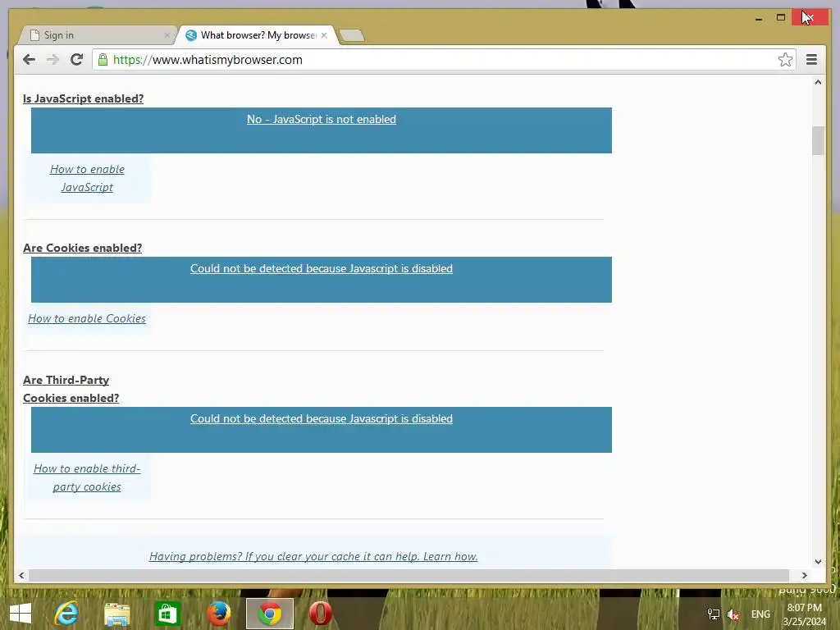Open How to enable JavaScript guide

coord(87,178)
